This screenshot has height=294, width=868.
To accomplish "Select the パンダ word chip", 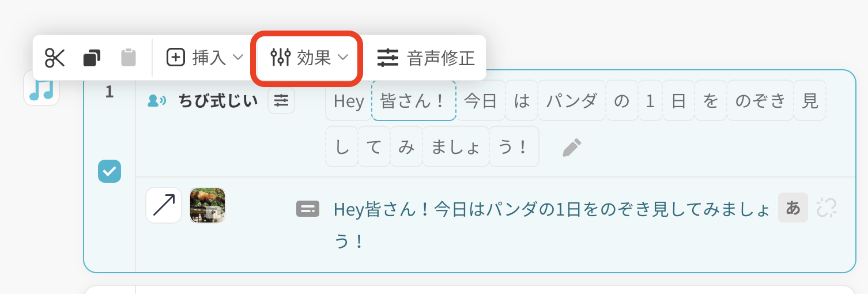I will tap(572, 101).
